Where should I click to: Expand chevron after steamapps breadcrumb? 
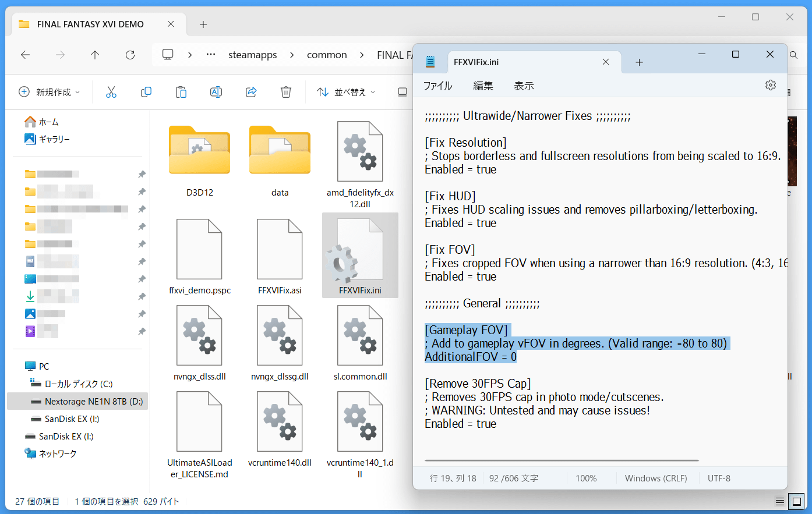[292, 55]
